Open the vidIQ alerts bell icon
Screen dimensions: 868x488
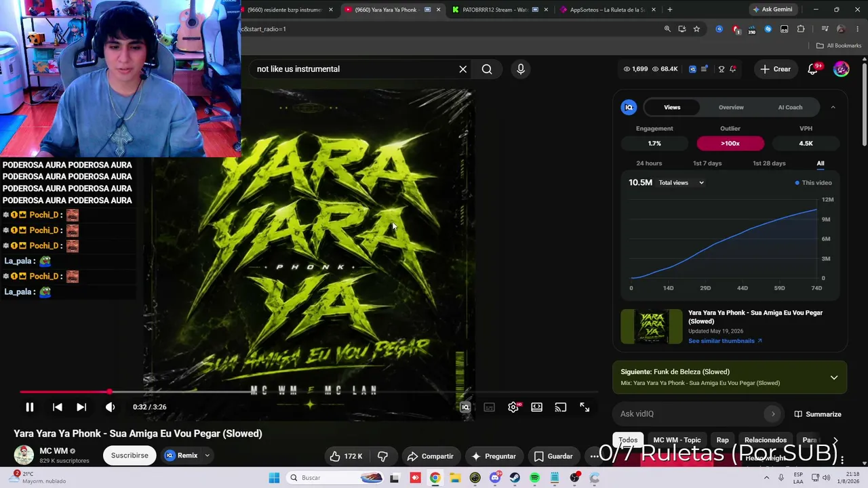coord(733,69)
